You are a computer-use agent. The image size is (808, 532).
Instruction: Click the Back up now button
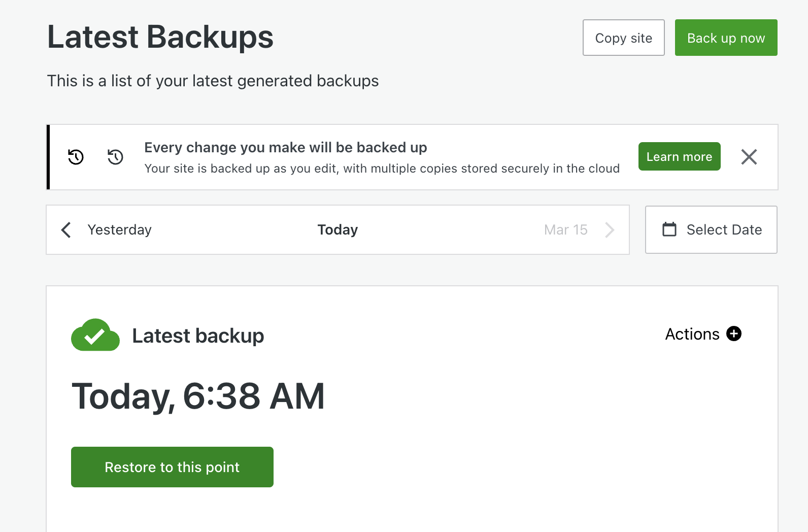pyautogui.click(x=726, y=37)
